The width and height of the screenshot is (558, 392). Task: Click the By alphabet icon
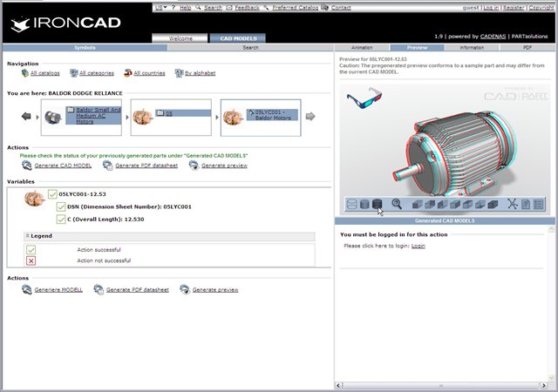[x=179, y=73]
